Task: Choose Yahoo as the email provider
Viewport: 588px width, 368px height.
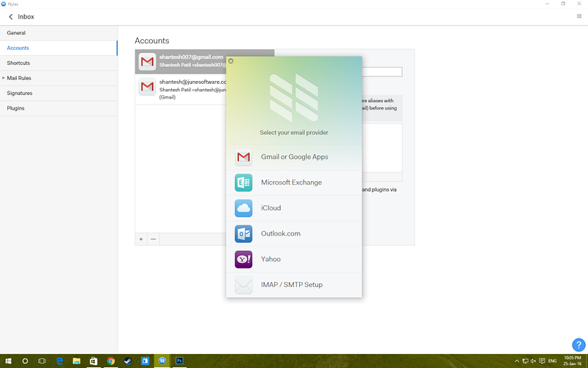Action: [294, 259]
